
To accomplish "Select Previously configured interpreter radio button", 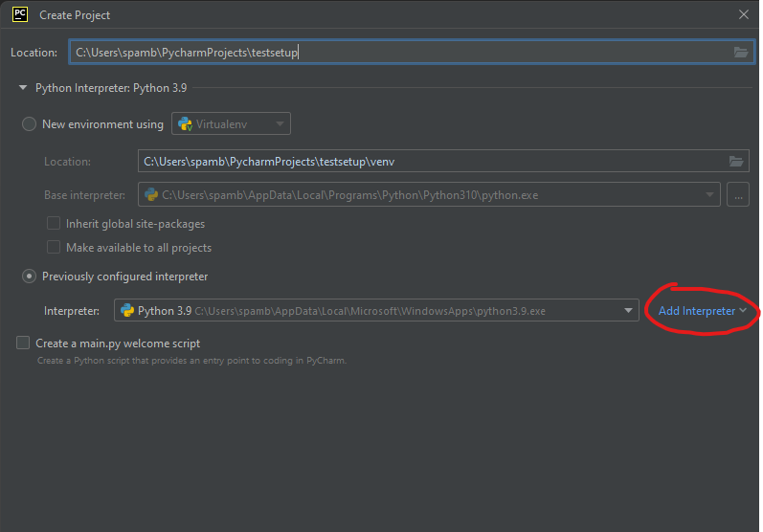I will (29, 277).
